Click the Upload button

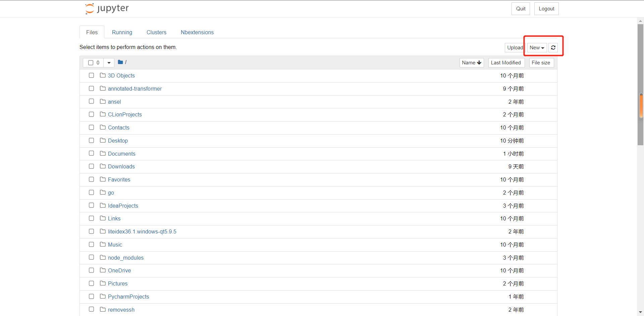point(515,48)
